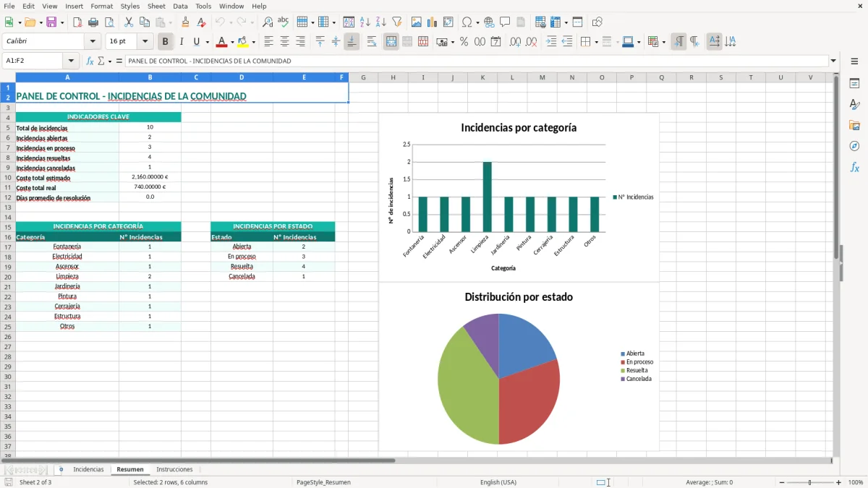868x488 pixels.
Task: Toggle Right-To-Left text direction
Action: pyautogui.click(x=694, y=42)
